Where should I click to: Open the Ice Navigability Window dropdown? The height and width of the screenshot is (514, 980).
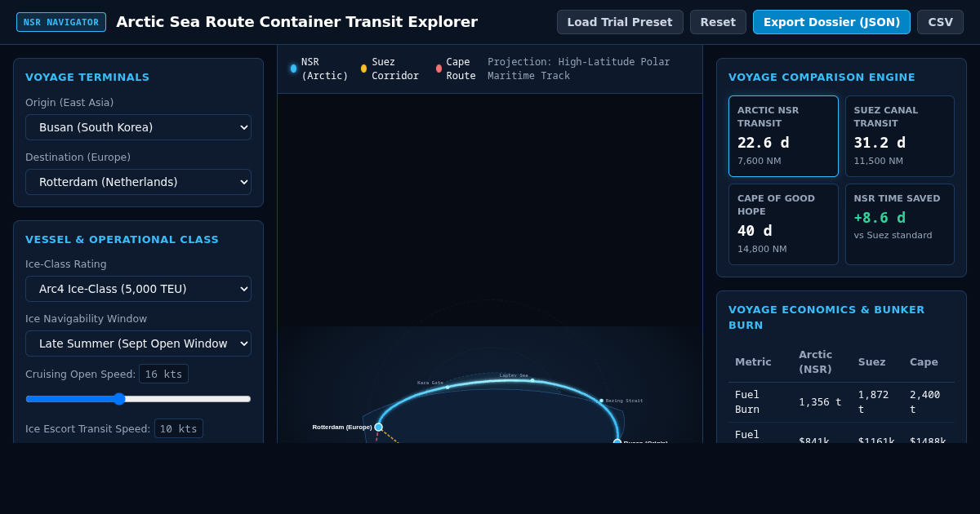click(x=138, y=343)
